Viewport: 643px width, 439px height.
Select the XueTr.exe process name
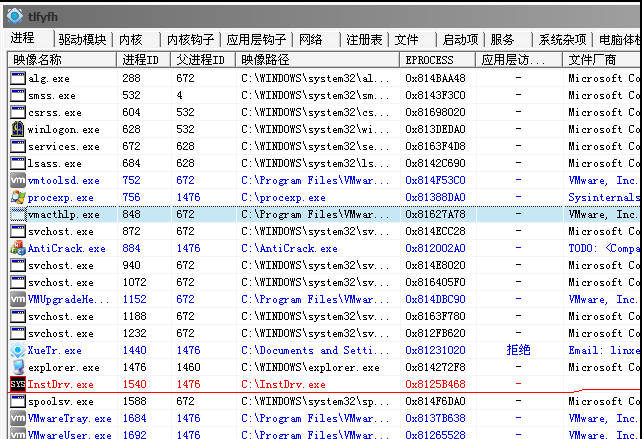point(55,350)
